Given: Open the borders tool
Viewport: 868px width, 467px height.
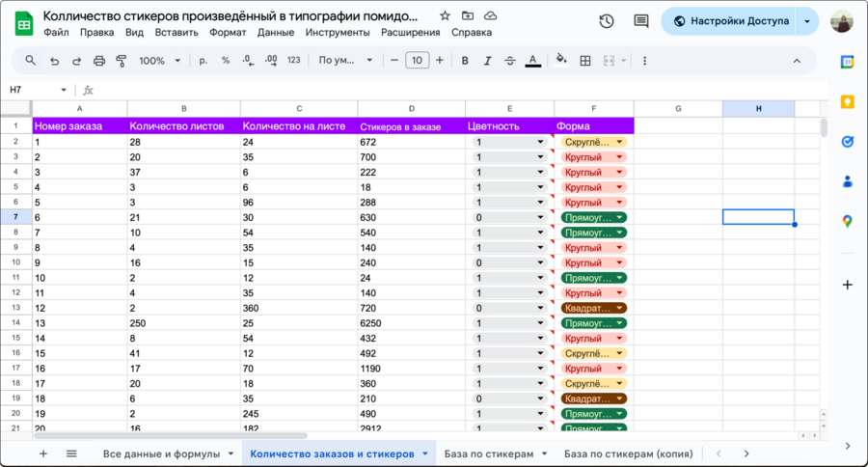Looking at the screenshot, I should click(585, 61).
